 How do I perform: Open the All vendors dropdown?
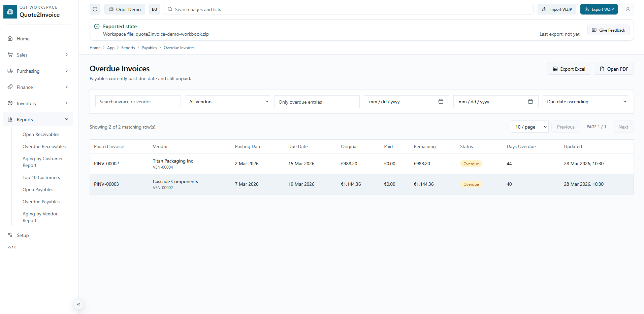[x=227, y=102]
